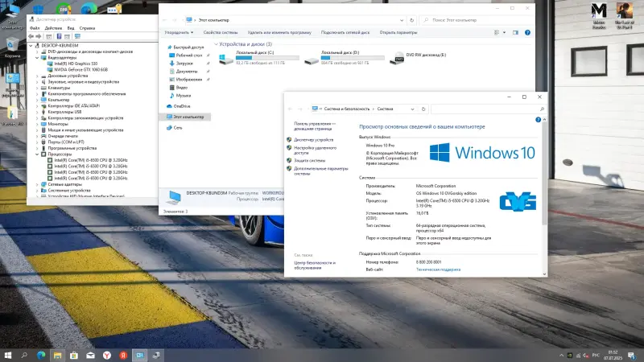The height and width of the screenshot is (362, 644).
Task: Open the Вид menu in Device Manager
Action: coord(71,28)
